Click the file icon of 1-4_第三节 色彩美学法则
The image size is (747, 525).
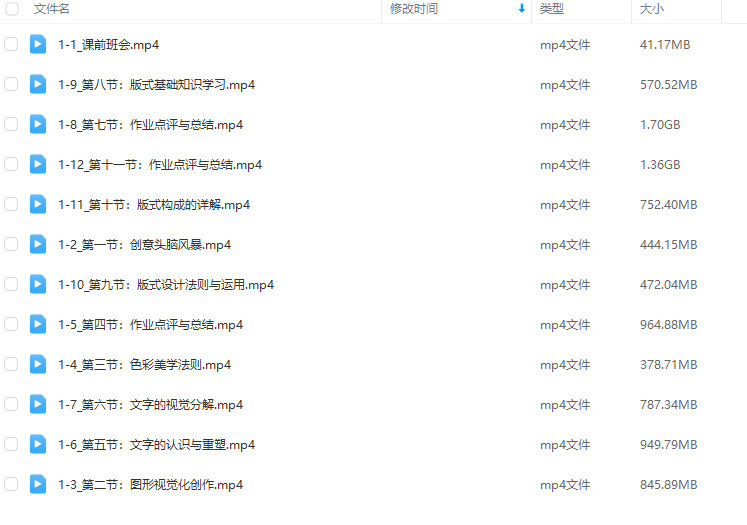pyautogui.click(x=38, y=364)
